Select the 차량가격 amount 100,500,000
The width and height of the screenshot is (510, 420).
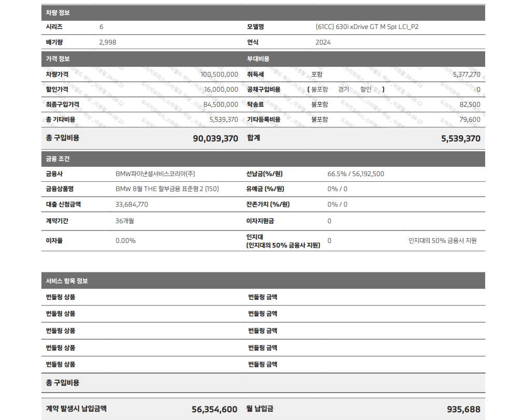point(219,75)
